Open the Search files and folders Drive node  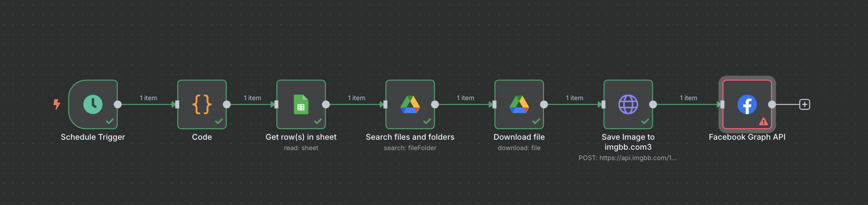click(410, 104)
